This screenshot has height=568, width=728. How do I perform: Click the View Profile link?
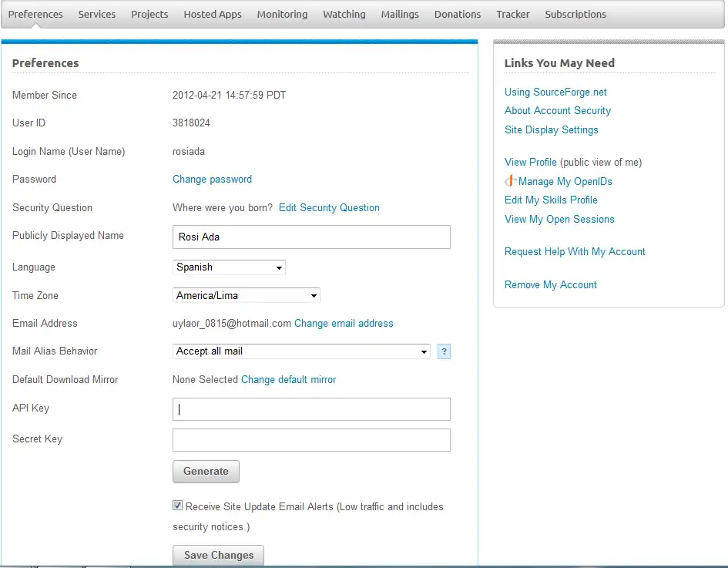point(531,162)
